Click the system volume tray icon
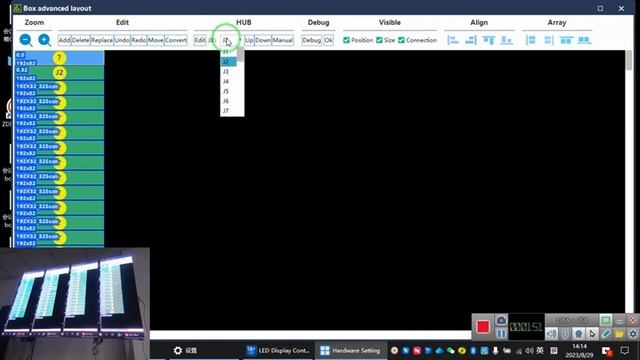 529,350
